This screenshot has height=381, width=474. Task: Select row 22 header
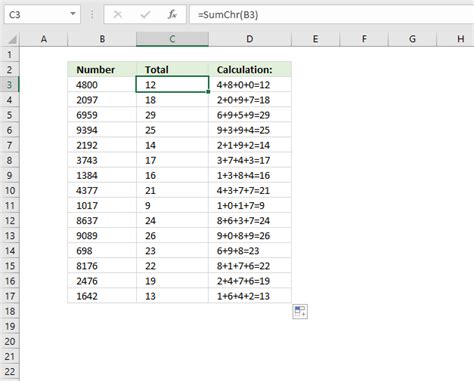pos(10,371)
